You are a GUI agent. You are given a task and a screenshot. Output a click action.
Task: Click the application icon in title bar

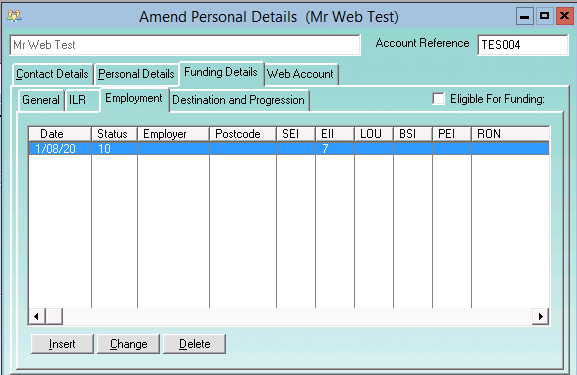14,15
